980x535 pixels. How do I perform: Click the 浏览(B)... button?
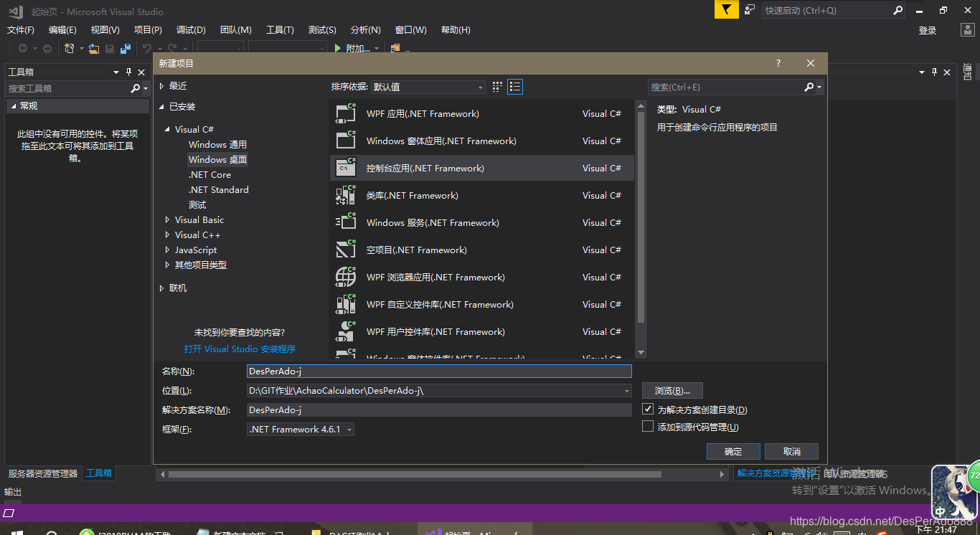pos(672,391)
